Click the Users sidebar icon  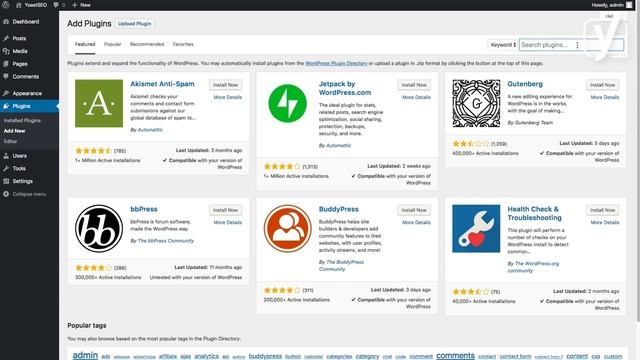(6, 156)
